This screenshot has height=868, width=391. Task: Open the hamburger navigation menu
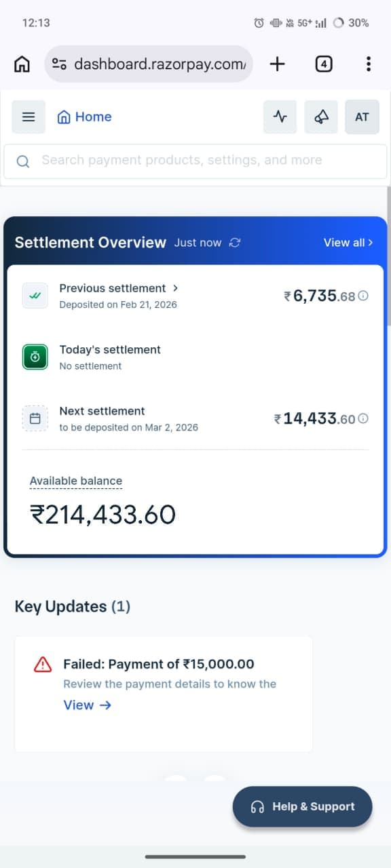pyautogui.click(x=29, y=117)
